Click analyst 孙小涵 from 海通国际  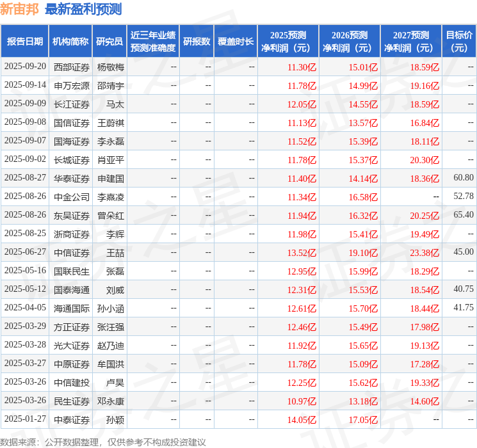point(110,308)
